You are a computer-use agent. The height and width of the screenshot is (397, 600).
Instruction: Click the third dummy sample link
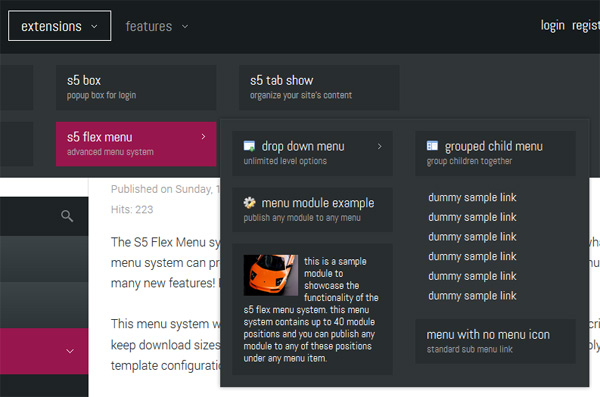[472, 237]
